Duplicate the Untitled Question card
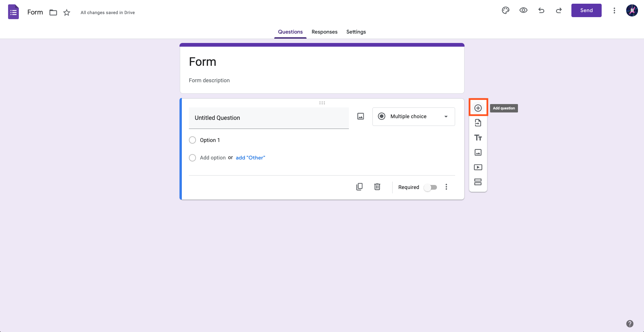This screenshot has height=332, width=644. pos(359,187)
